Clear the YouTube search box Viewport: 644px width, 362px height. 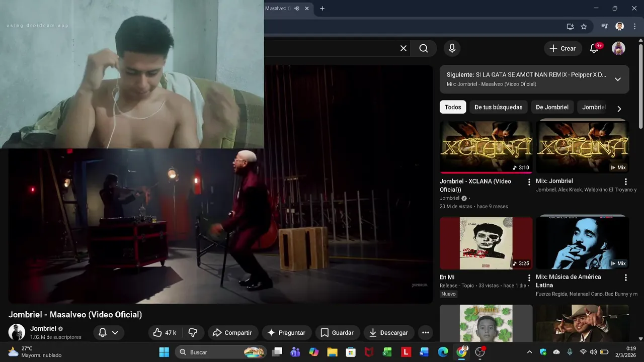coord(404,48)
